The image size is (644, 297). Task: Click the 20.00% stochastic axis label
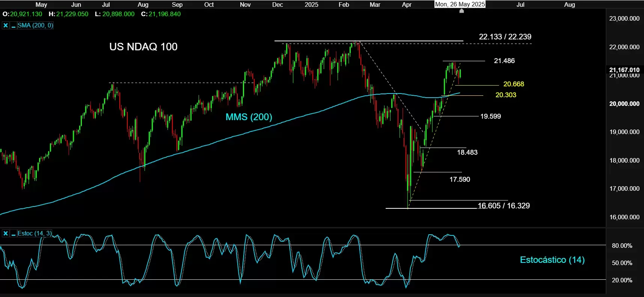coord(622,280)
